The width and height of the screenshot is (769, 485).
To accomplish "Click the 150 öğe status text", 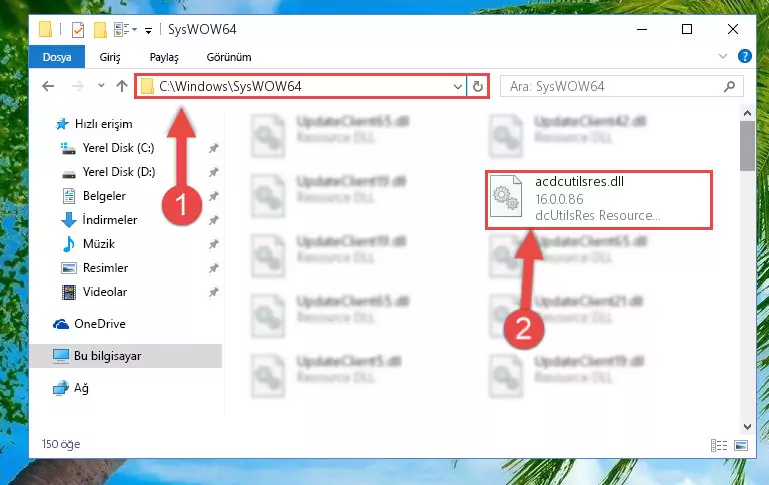I will (x=61, y=444).
